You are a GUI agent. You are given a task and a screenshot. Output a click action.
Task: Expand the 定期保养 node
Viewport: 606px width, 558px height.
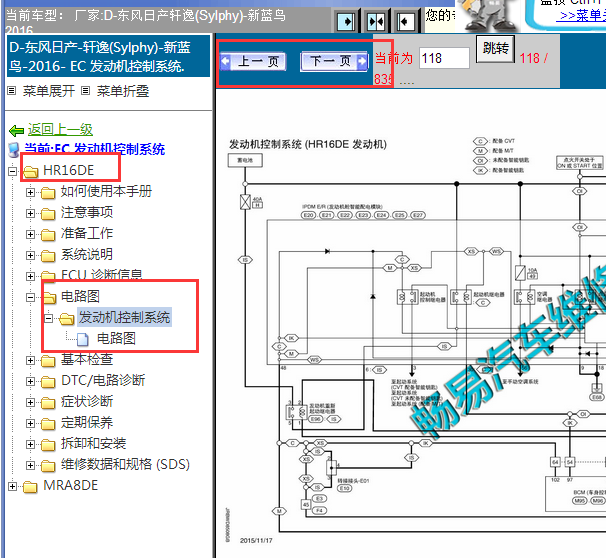(x=30, y=424)
